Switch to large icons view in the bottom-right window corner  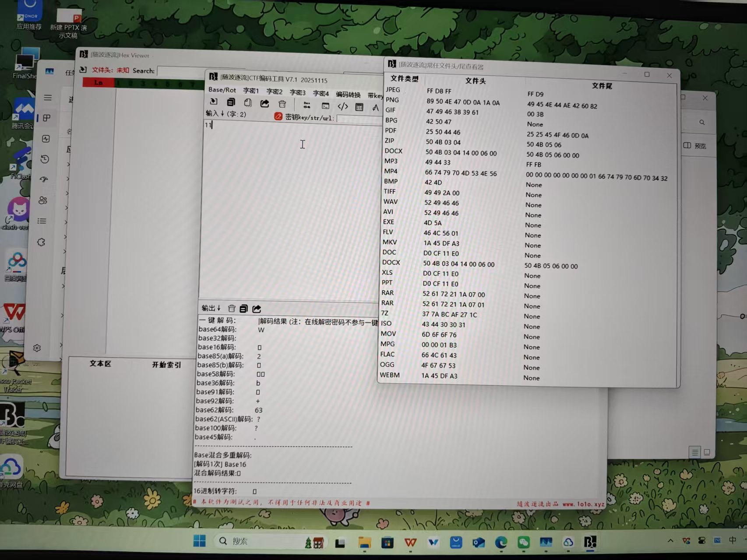coord(706,452)
